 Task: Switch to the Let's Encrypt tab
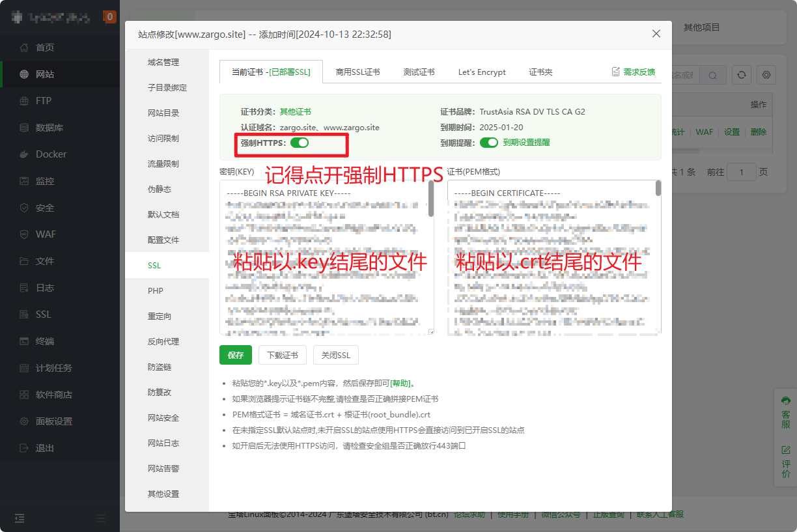click(x=482, y=72)
